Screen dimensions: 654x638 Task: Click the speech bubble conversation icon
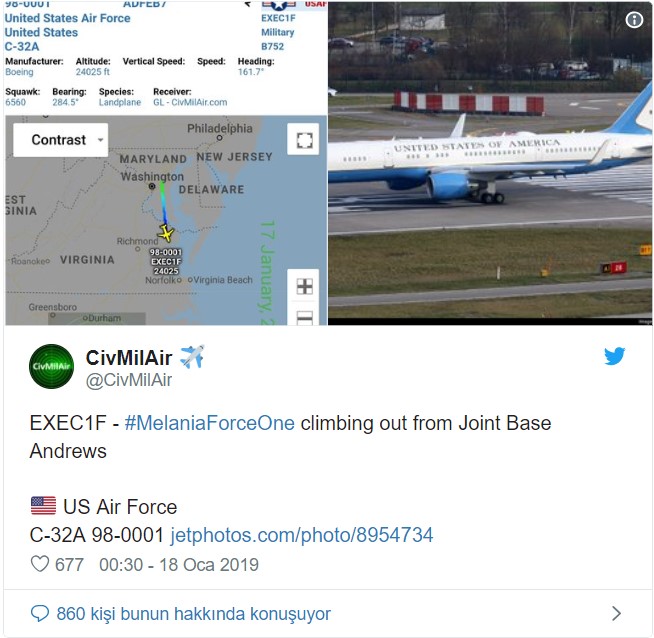pyautogui.click(x=40, y=613)
